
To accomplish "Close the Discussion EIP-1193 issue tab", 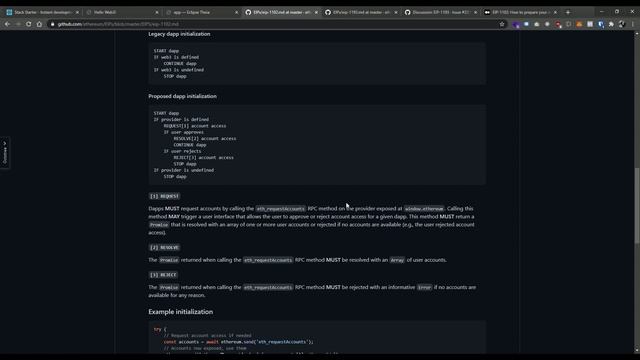I will pos(475,12).
